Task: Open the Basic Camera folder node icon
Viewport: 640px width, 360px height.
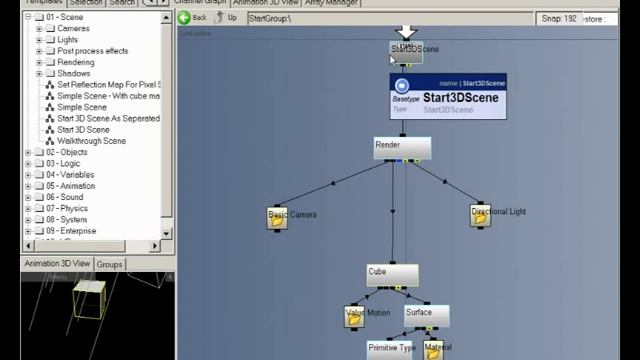Action: pyautogui.click(x=277, y=218)
